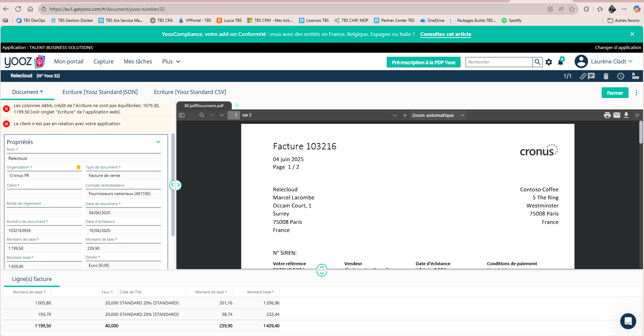Expand the Plus menu

(x=171, y=61)
